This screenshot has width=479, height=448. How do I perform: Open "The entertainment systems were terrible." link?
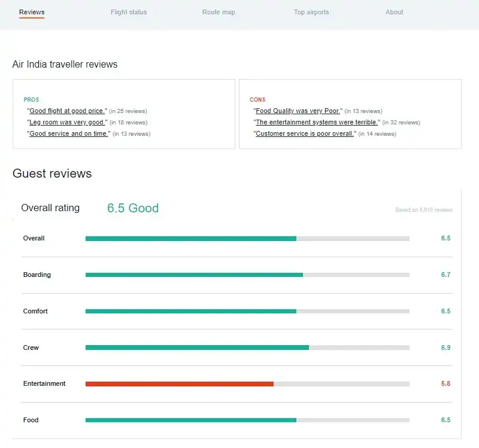(x=317, y=123)
